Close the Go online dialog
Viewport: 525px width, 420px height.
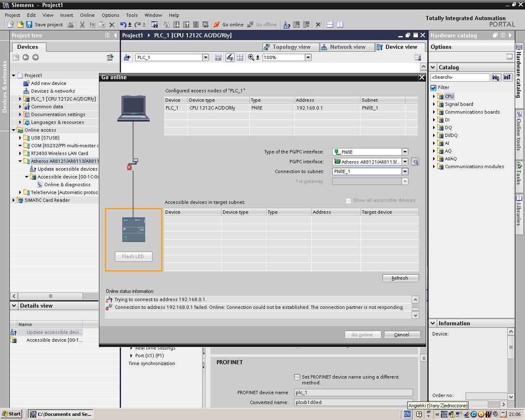pyautogui.click(x=422, y=77)
